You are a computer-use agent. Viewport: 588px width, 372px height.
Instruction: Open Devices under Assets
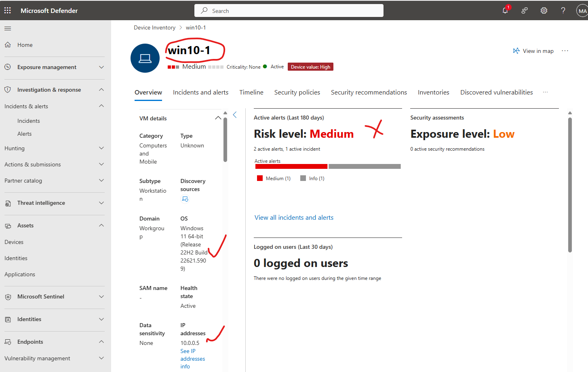14,242
